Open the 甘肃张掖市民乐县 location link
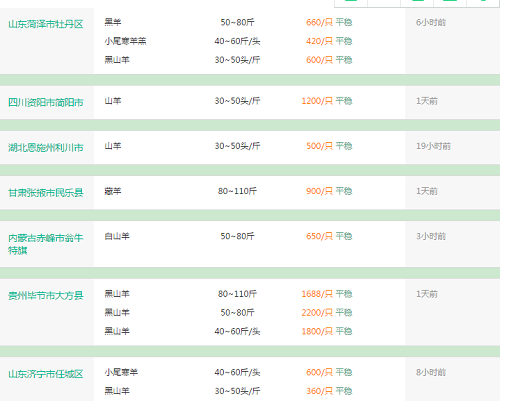The width and height of the screenshot is (505, 406). click(x=46, y=192)
